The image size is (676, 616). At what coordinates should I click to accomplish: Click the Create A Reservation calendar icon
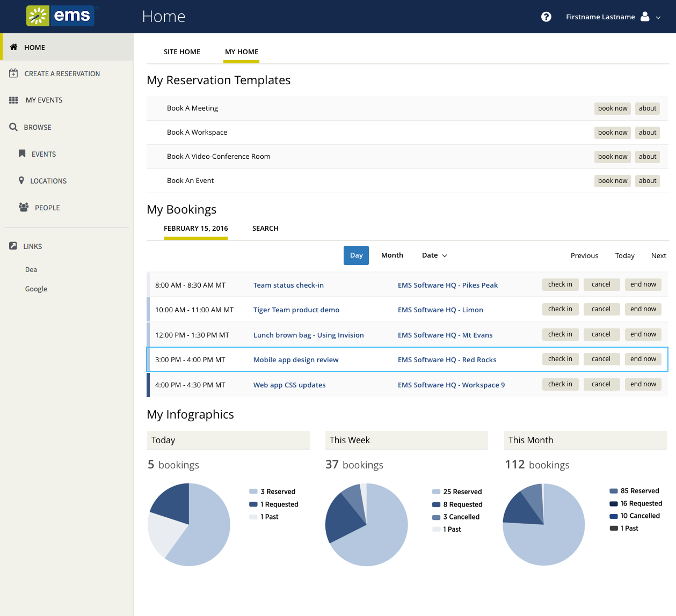pyautogui.click(x=13, y=74)
